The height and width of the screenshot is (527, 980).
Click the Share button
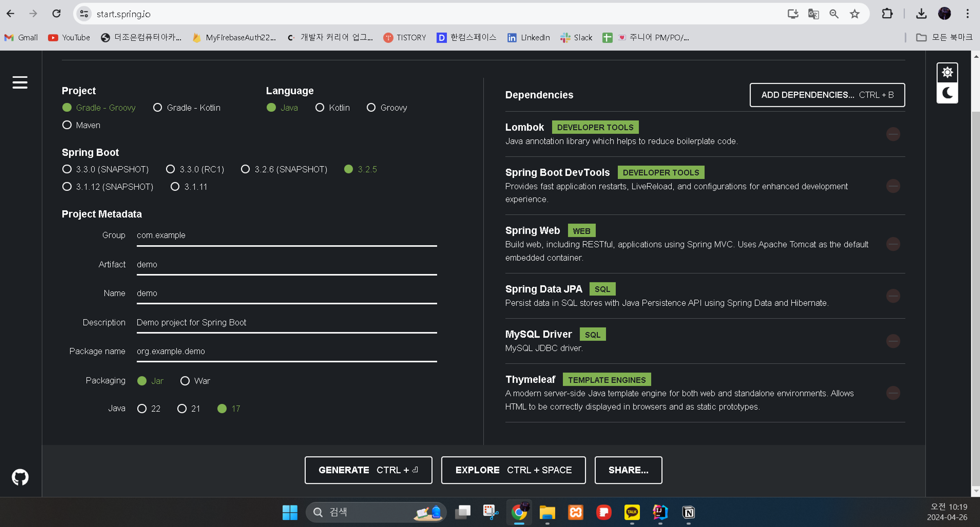pos(628,470)
